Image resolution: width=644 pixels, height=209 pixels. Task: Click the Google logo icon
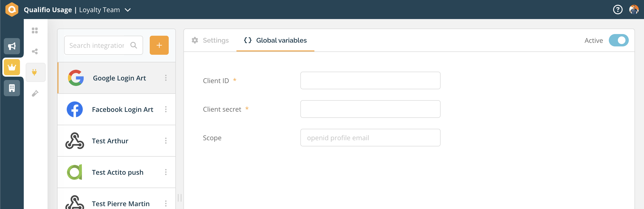pyautogui.click(x=76, y=78)
